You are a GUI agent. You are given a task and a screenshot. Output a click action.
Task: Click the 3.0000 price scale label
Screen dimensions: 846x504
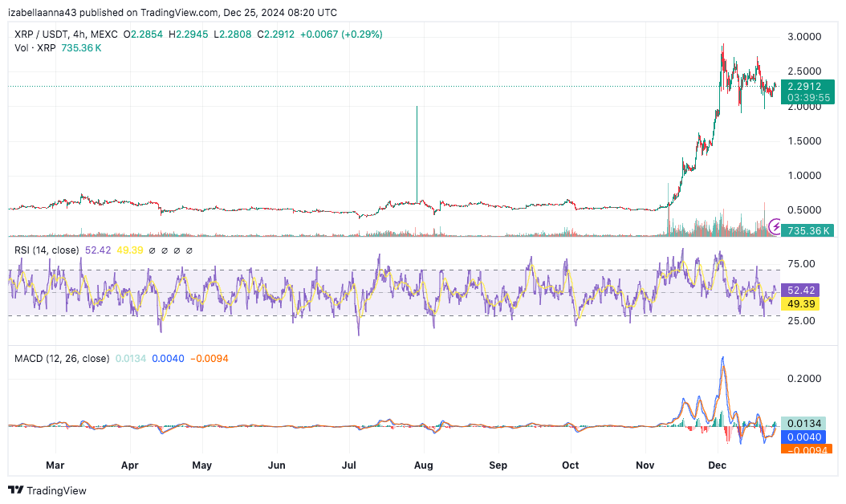[x=803, y=37]
